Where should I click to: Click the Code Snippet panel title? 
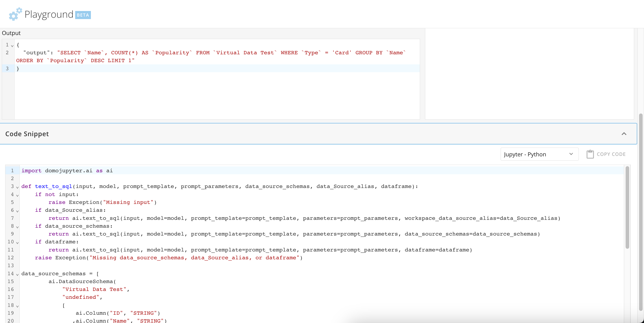coord(27,134)
